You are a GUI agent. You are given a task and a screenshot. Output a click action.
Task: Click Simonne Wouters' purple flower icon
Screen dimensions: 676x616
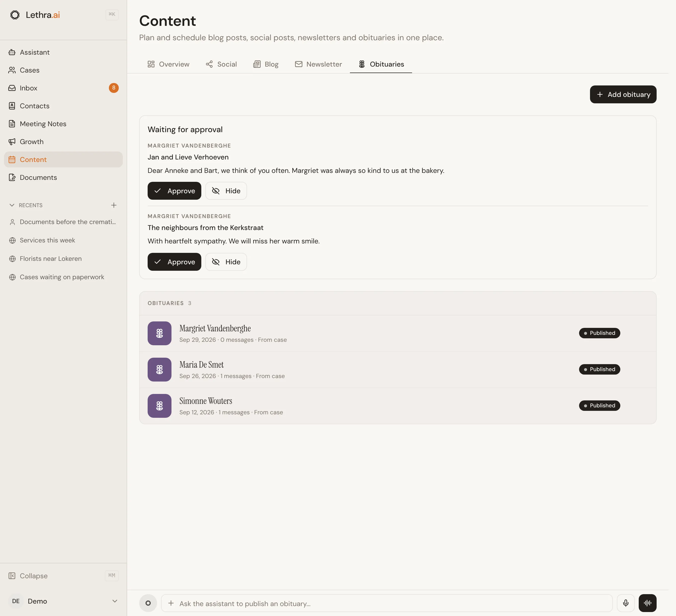160,406
